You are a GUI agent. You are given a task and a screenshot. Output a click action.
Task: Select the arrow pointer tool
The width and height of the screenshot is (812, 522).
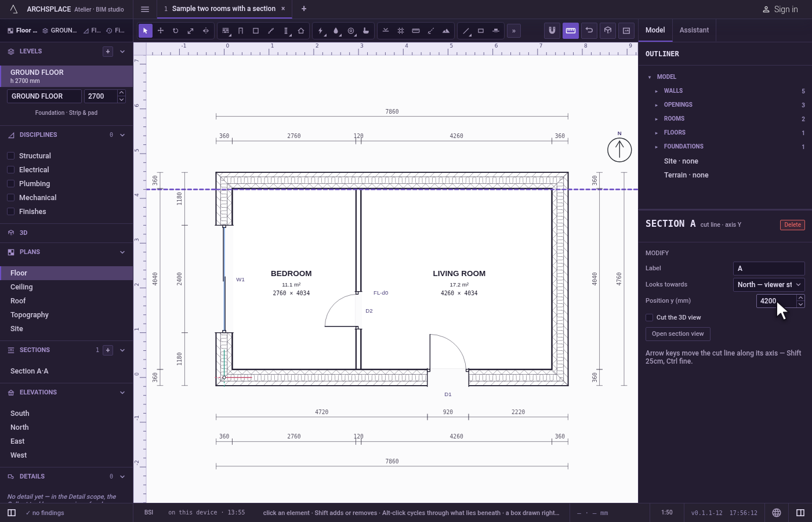click(x=146, y=31)
